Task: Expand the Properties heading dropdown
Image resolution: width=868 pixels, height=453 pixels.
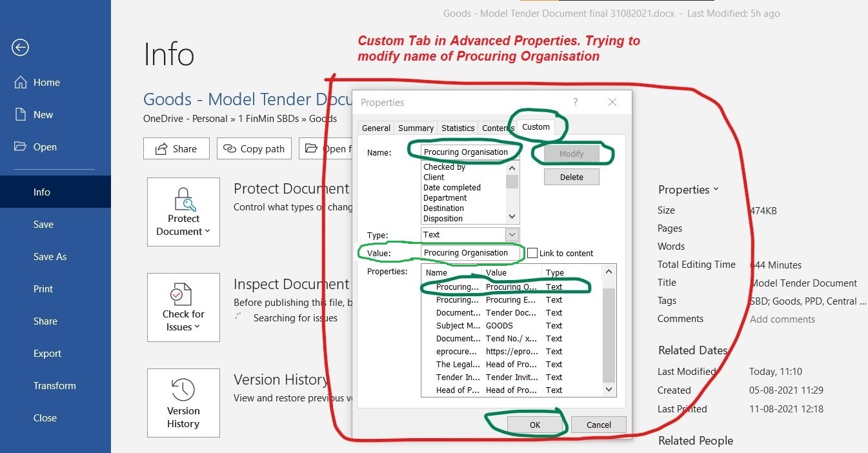Action: click(x=688, y=190)
